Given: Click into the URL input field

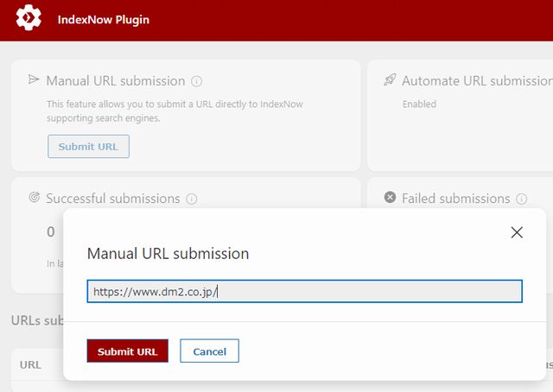Looking at the screenshot, I should click(x=304, y=291).
